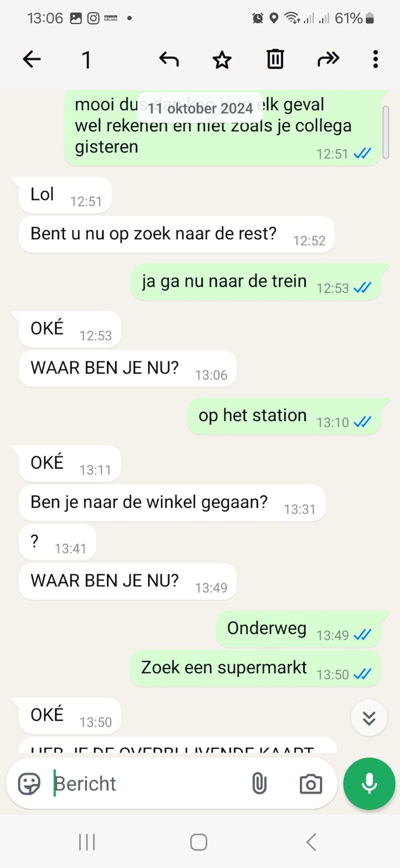The height and width of the screenshot is (868, 400).
Task: Jump to latest messages with down chevrons
Action: click(369, 718)
